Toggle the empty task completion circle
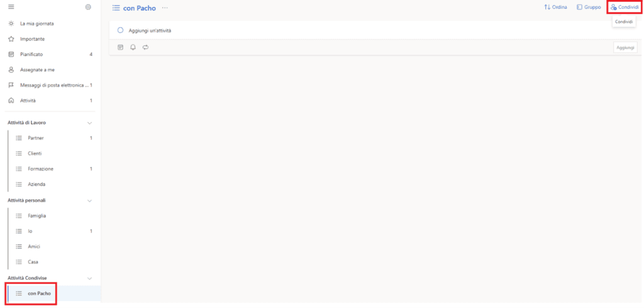Screen dimensions: 644x308 tap(120, 30)
